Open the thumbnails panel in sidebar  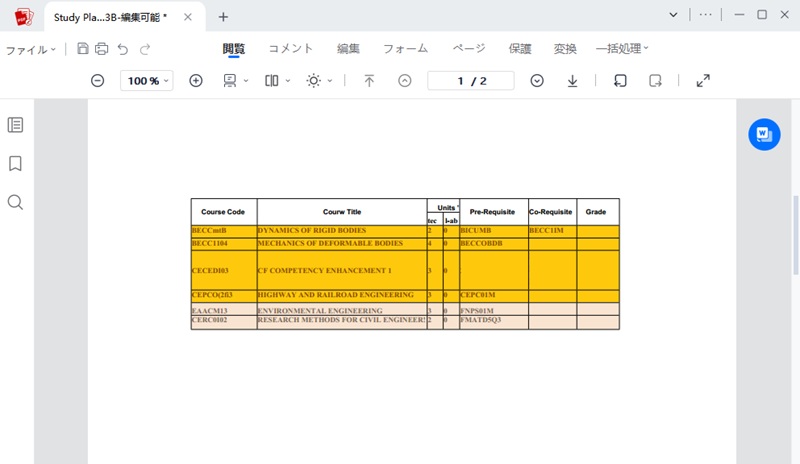coord(15,125)
